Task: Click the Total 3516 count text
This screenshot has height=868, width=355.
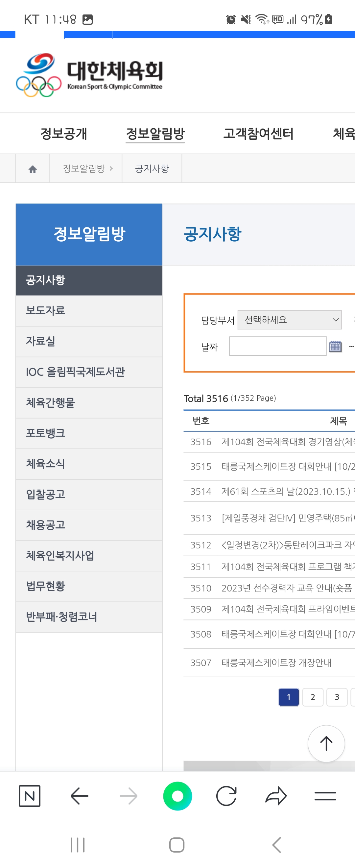Action: 206,398
